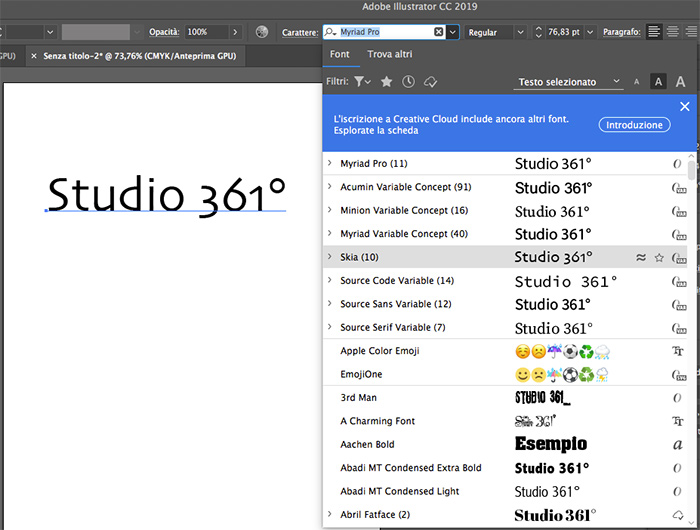The image size is (700, 530).
Task: Click OpenType icon on Myriad Pro row
Action: [x=677, y=164]
